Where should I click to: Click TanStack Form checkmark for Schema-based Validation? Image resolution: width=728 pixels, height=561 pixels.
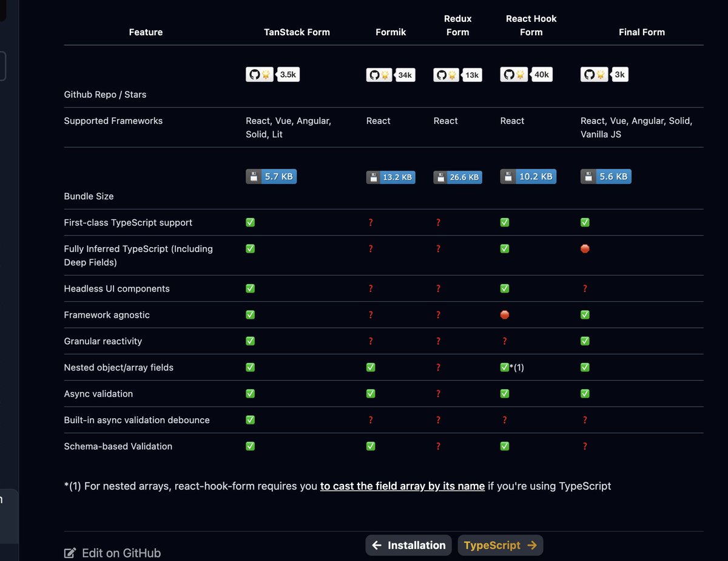tap(250, 446)
